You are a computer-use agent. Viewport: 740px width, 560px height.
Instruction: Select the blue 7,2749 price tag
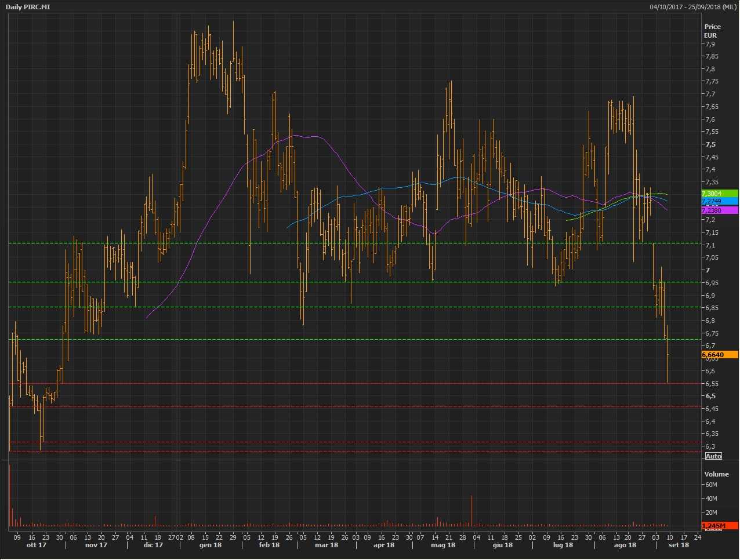point(719,201)
